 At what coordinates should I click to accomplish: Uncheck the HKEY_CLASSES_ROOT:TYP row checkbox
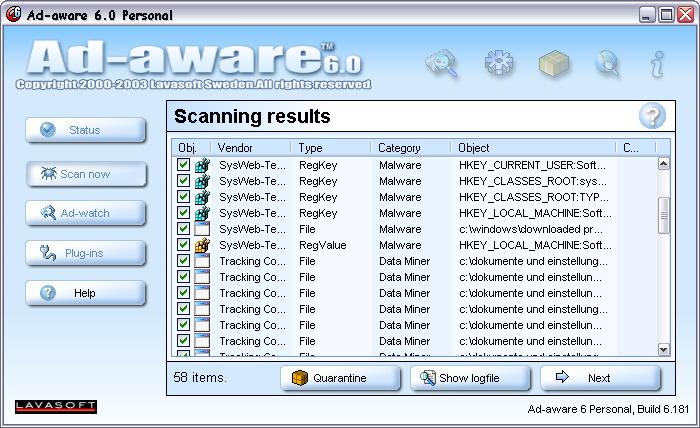(183, 197)
